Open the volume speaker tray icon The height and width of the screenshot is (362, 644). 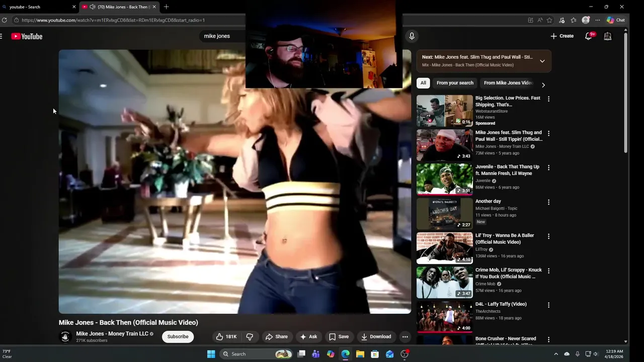[x=596, y=354]
